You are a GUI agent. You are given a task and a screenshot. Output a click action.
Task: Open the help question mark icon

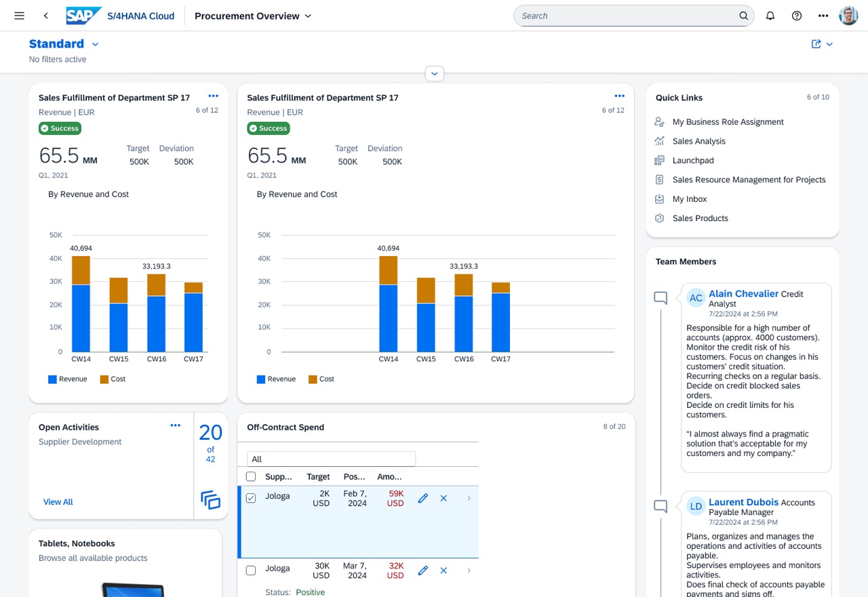(797, 16)
